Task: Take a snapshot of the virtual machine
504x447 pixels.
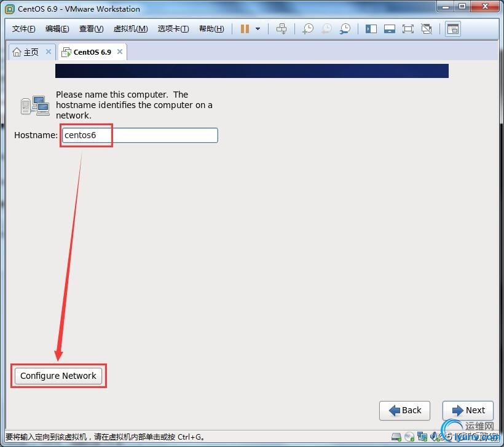Action: [308, 29]
